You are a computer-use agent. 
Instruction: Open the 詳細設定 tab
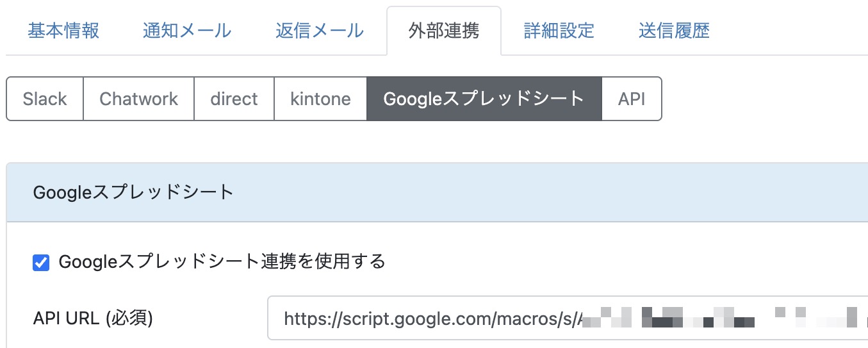559,31
